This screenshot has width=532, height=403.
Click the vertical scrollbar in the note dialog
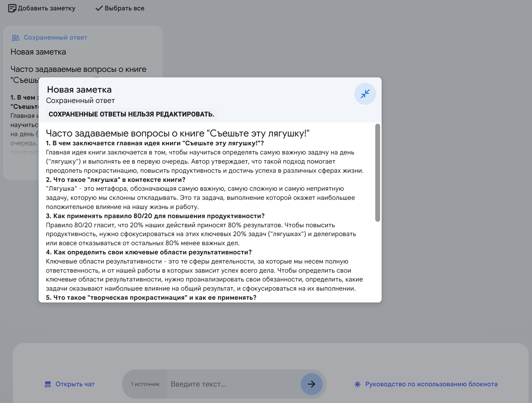pyautogui.click(x=378, y=173)
